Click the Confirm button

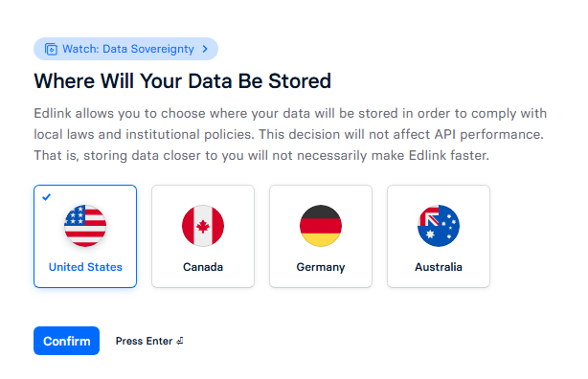click(x=66, y=341)
